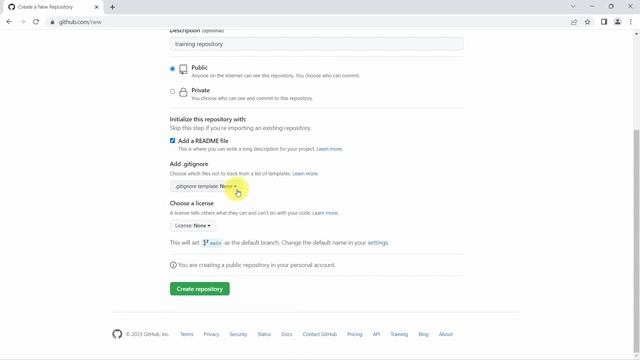Select the Private radio button
This screenshot has width=640, height=360.
172,91
